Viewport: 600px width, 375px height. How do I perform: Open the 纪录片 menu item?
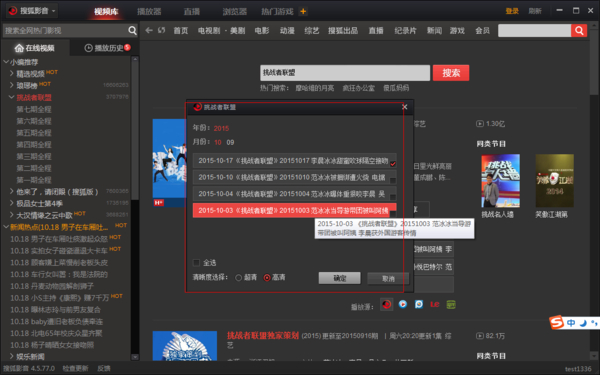[x=405, y=31]
